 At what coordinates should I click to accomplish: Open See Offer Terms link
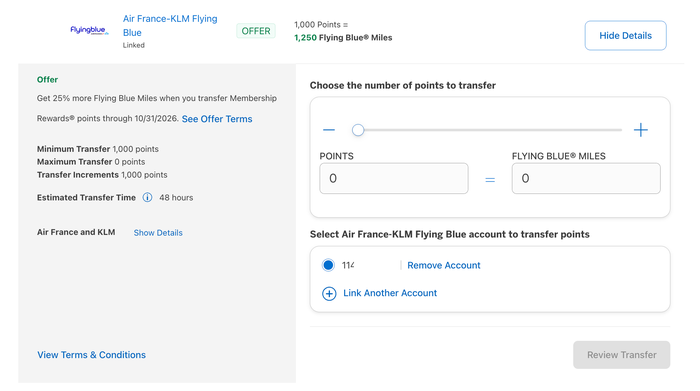[x=217, y=119]
